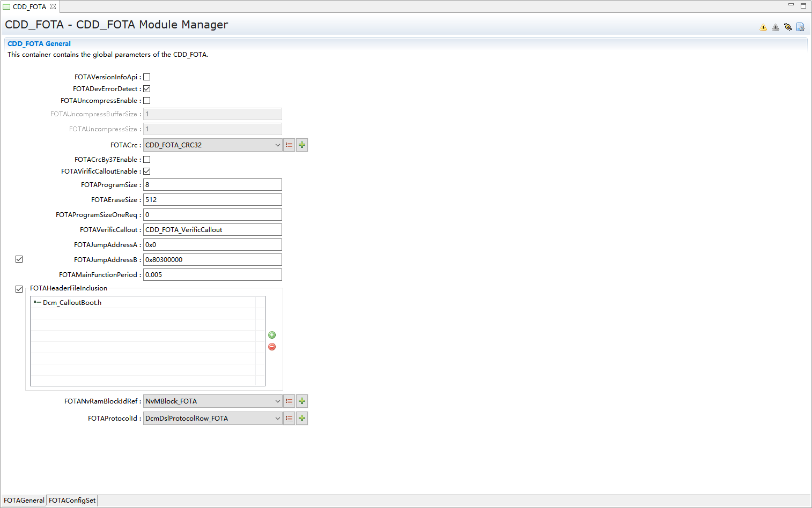The width and height of the screenshot is (812, 508).
Task: Click the FOTAJumpAddressA input field
Action: click(212, 245)
